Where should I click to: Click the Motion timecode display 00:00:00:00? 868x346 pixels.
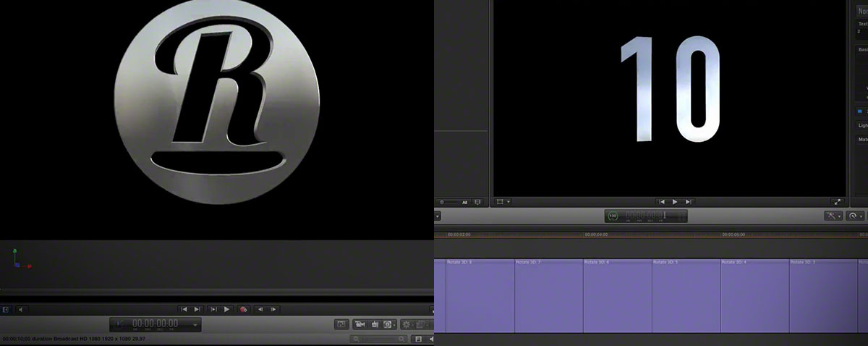156,324
